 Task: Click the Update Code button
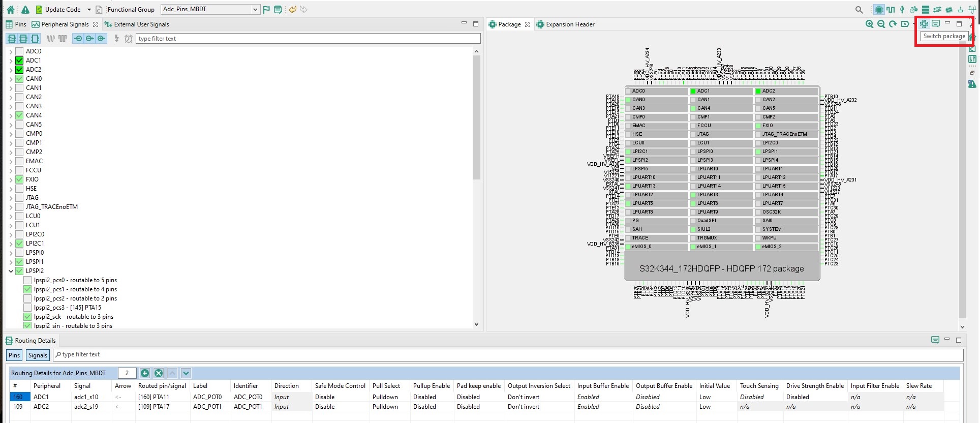point(58,9)
